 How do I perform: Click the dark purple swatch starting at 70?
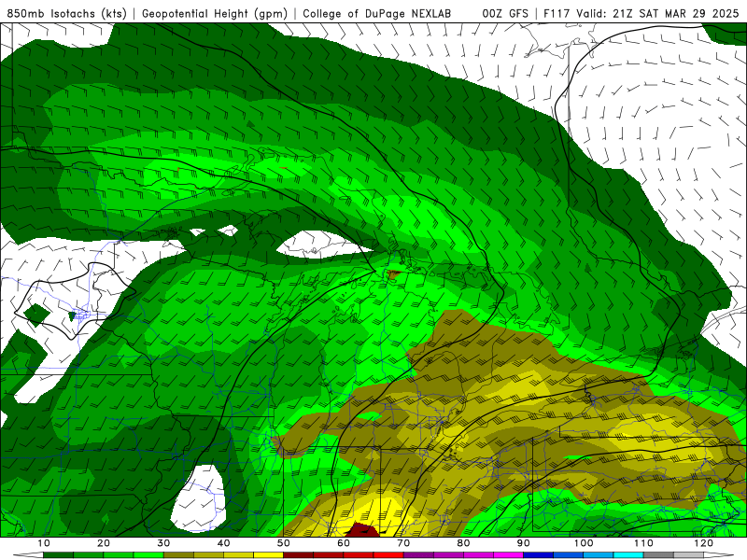pos(418,555)
